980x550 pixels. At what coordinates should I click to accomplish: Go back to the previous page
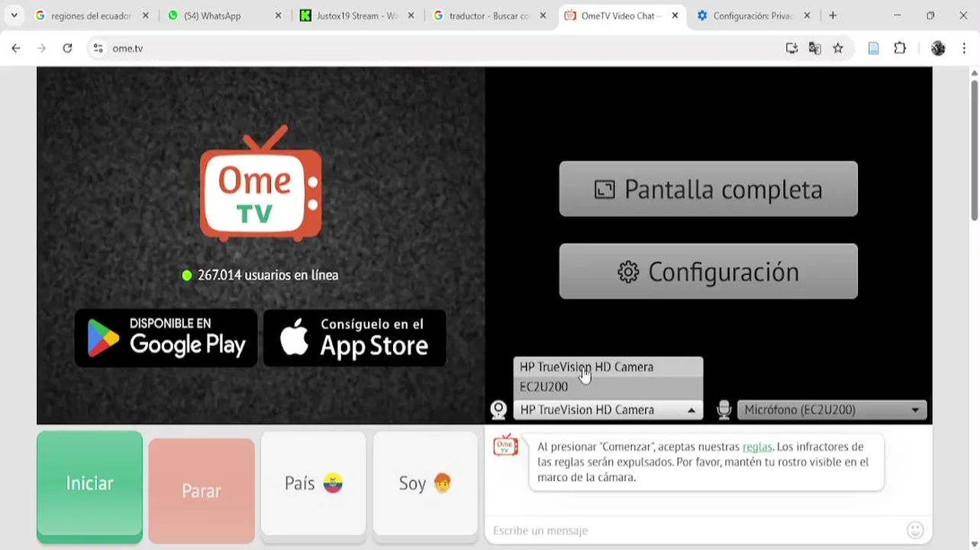pyautogui.click(x=16, y=48)
